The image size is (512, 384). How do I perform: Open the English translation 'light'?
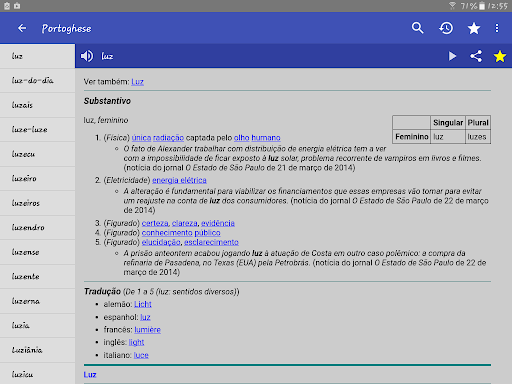point(136,342)
